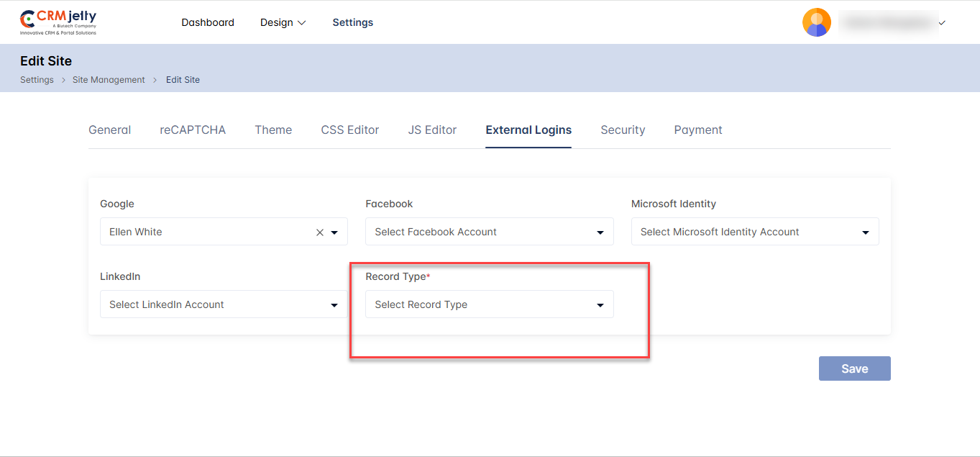Open the Select Microsoft Identity Account dropdown
This screenshot has height=457, width=980.
pyautogui.click(x=755, y=232)
